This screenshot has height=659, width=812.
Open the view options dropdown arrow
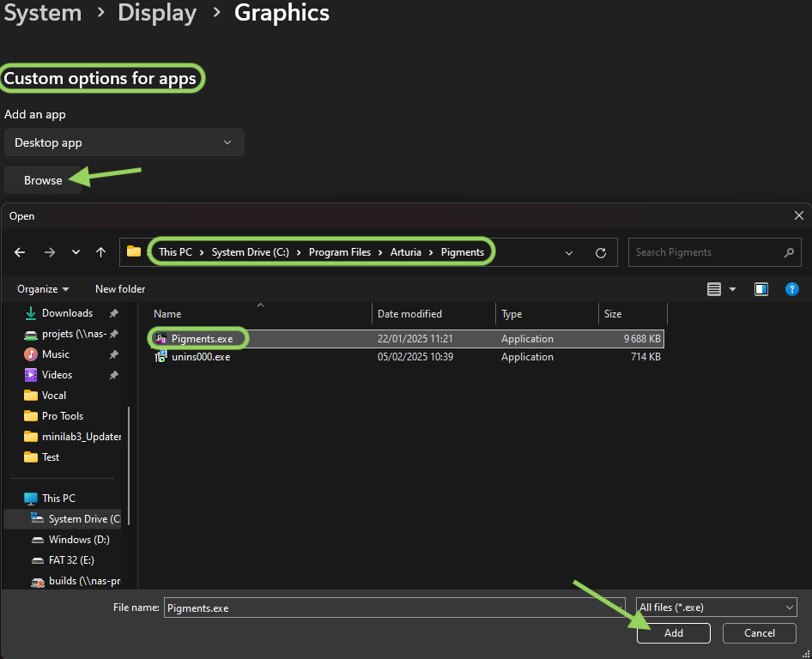point(733,289)
